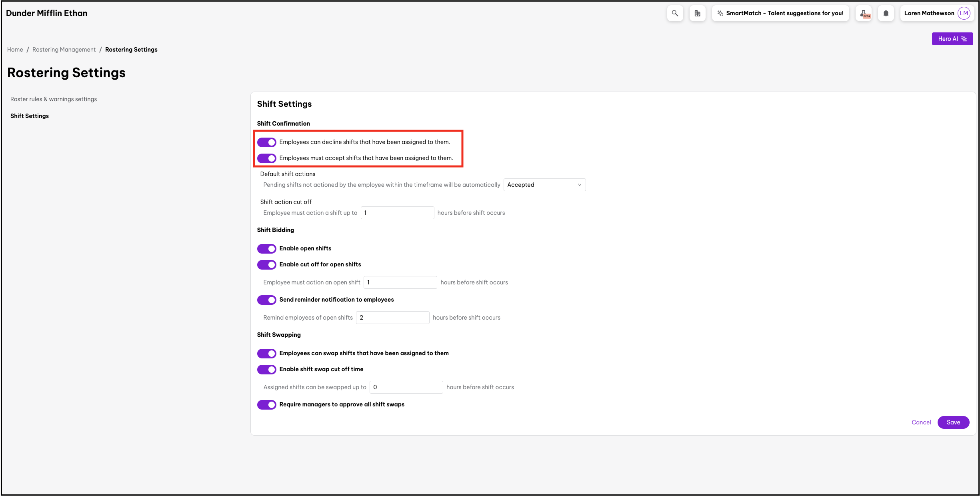The image size is (980, 496).
Task: Click the shift action cut off hours field
Action: coord(397,213)
